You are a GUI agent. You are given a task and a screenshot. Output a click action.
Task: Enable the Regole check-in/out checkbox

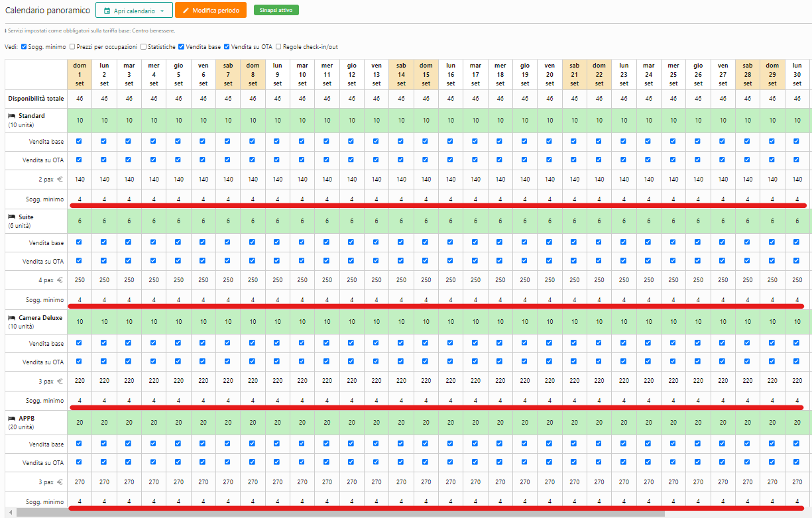tap(278, 47)
